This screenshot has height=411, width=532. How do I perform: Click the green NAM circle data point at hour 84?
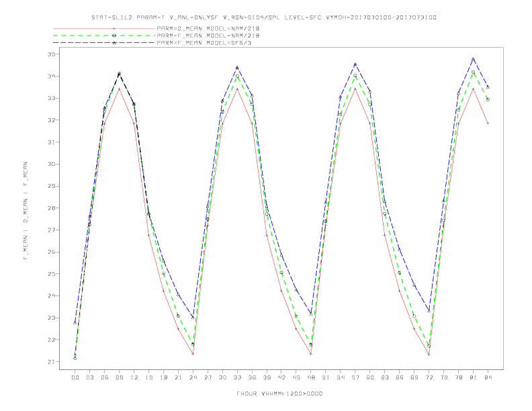click(x=488, y=99)
